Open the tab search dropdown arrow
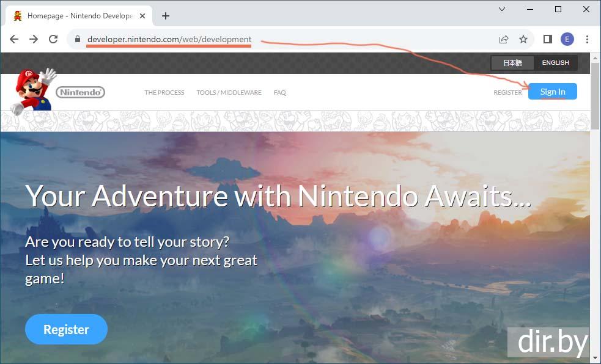Viewport: 601px width, 364px height. [502, 9]
